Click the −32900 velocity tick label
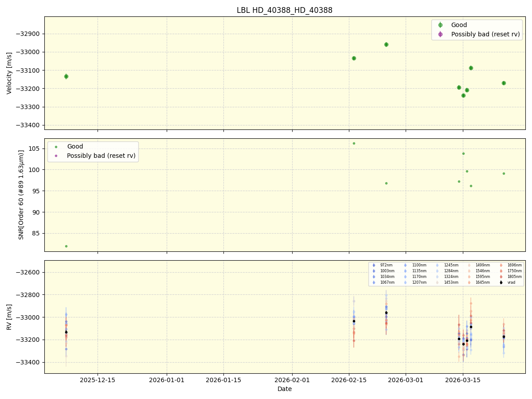This screenshot has height=399, width=532. click(28, 34)
